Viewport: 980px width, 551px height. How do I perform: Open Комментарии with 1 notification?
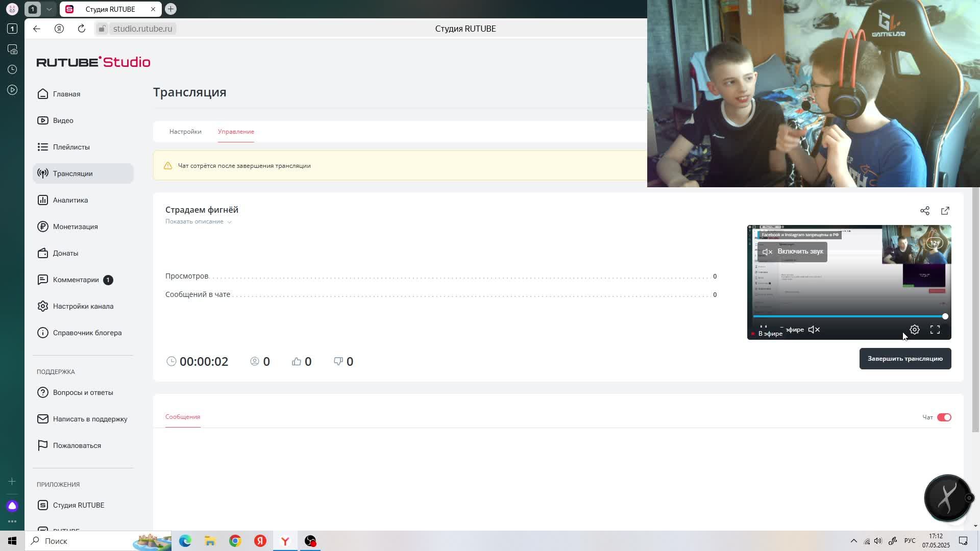(x=76, y=280)
